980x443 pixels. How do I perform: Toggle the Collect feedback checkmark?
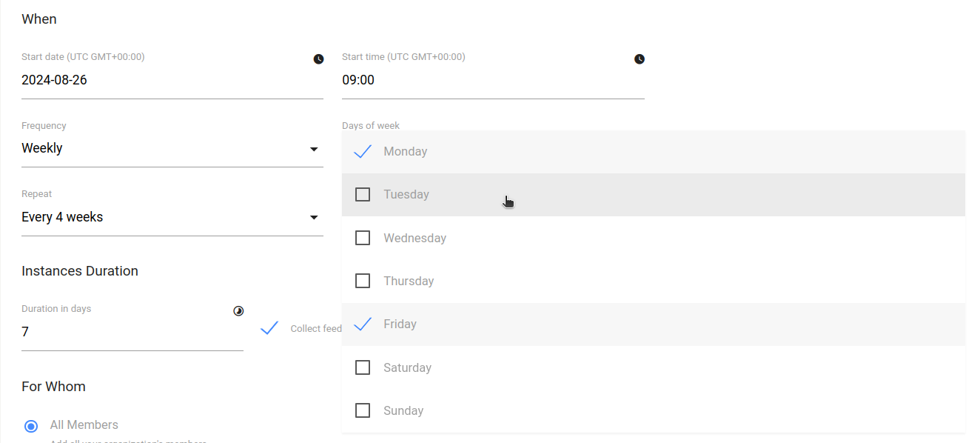click(269, 328)
